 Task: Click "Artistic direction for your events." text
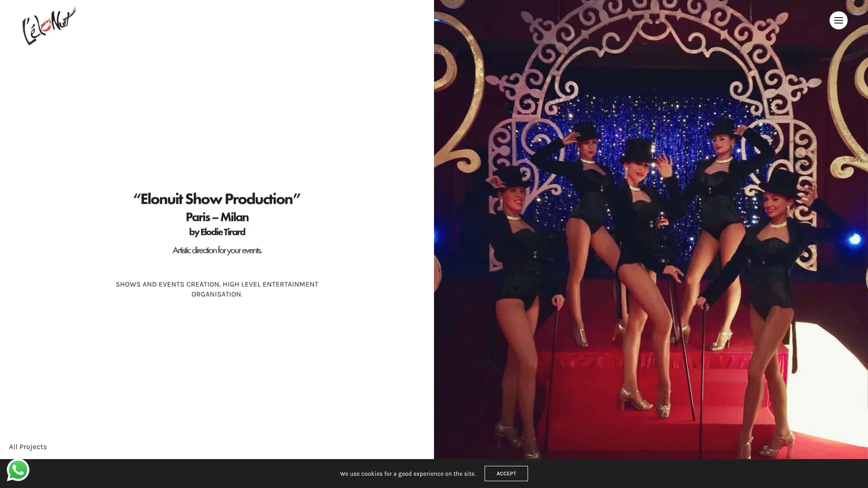tap(217, 250)
